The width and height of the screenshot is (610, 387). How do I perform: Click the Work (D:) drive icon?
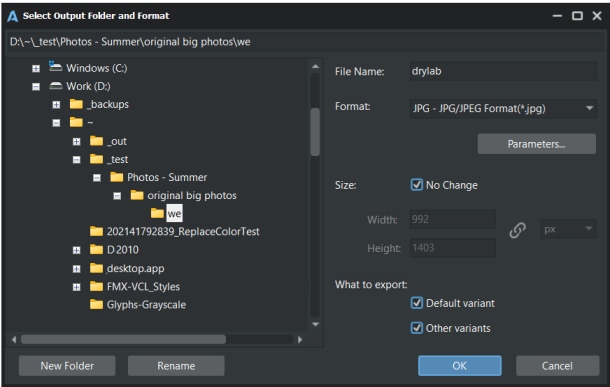[x=56, y=86]
